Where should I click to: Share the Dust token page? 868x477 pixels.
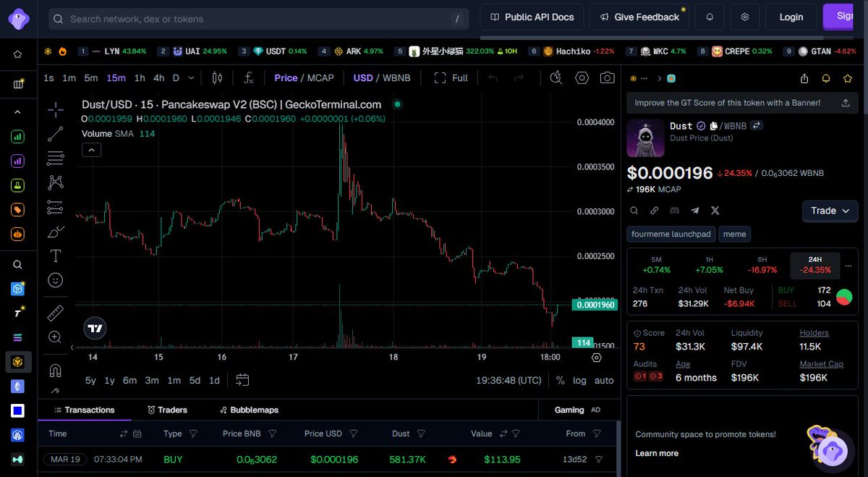(x=804, y=78)
